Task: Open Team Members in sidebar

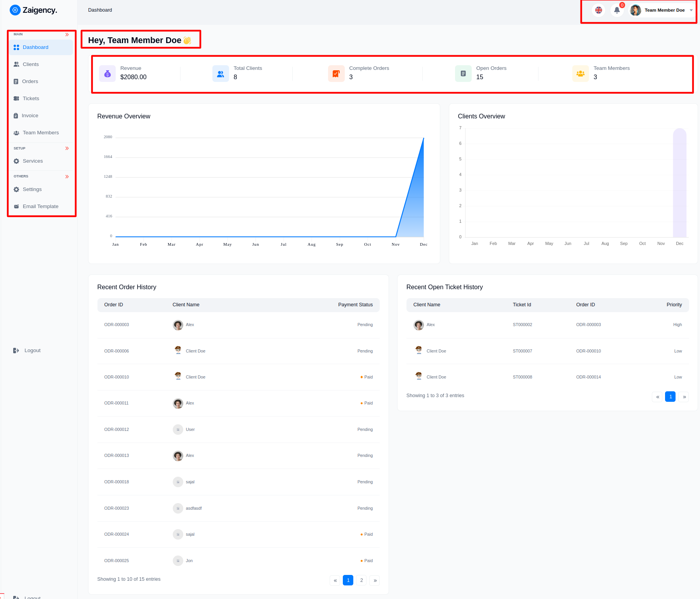Action: [41, 133]
